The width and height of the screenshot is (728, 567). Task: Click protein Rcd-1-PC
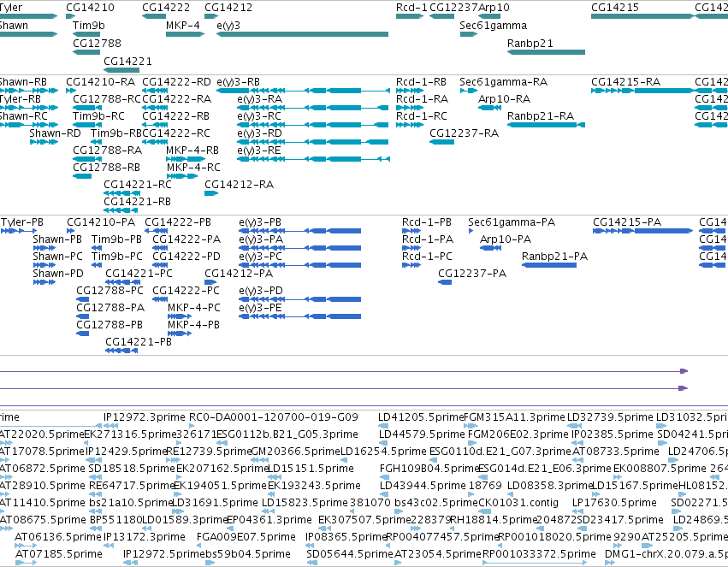(411, 265)
